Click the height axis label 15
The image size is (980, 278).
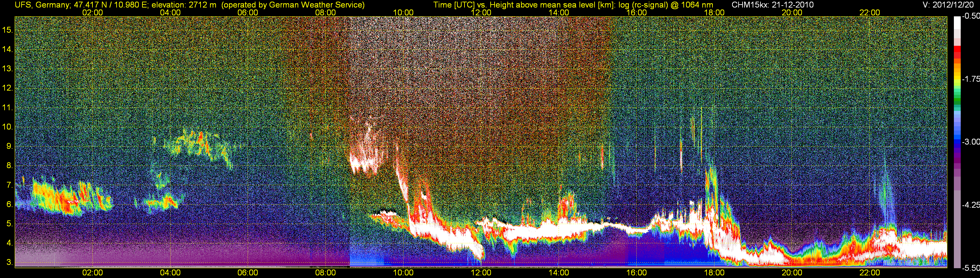7,30
